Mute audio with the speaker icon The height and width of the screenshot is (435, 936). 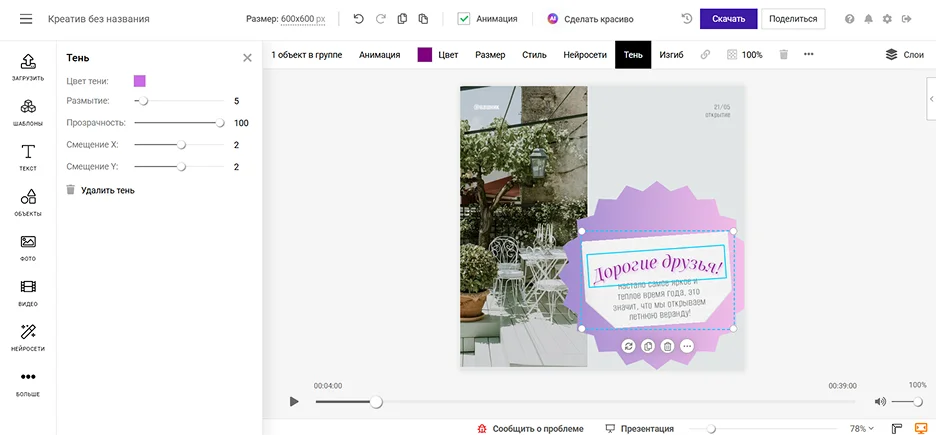[x=880, y=402]
